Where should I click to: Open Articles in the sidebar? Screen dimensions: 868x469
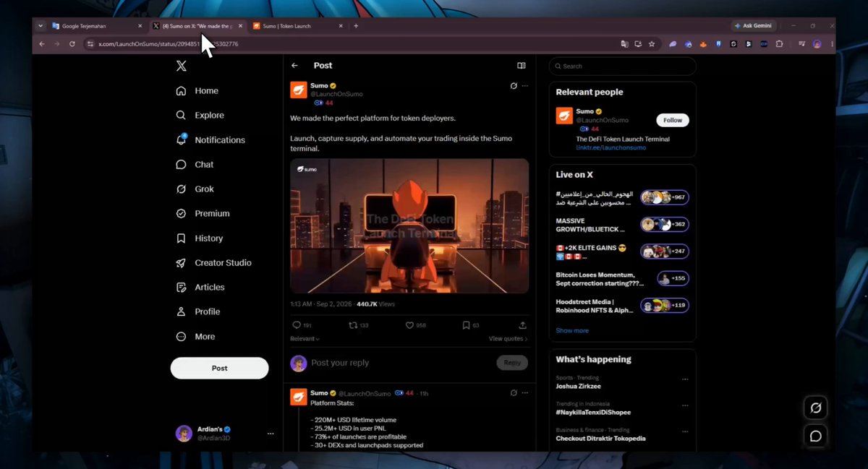click(200, 288)
